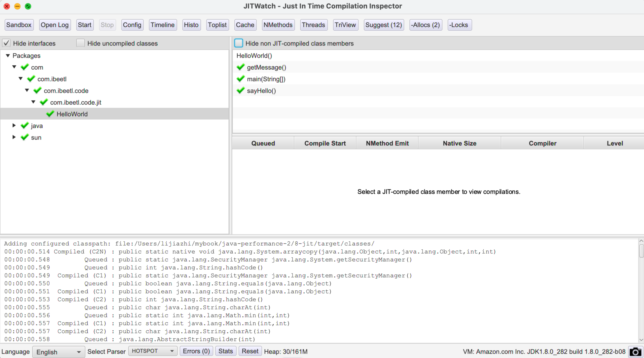
Task: Toggle Hide interfaces checkbox
Action: tap(6, 43)
